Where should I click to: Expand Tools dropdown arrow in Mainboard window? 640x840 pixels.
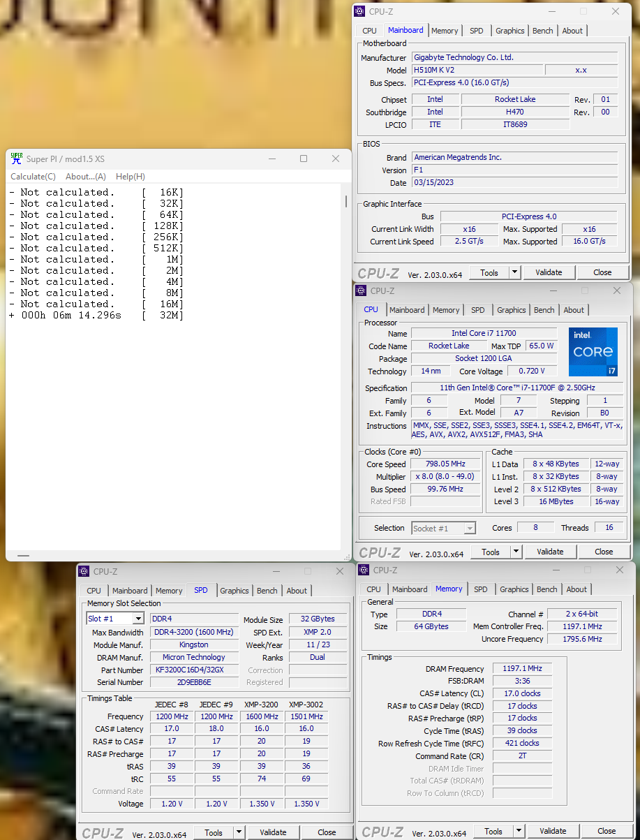point(515,272)
